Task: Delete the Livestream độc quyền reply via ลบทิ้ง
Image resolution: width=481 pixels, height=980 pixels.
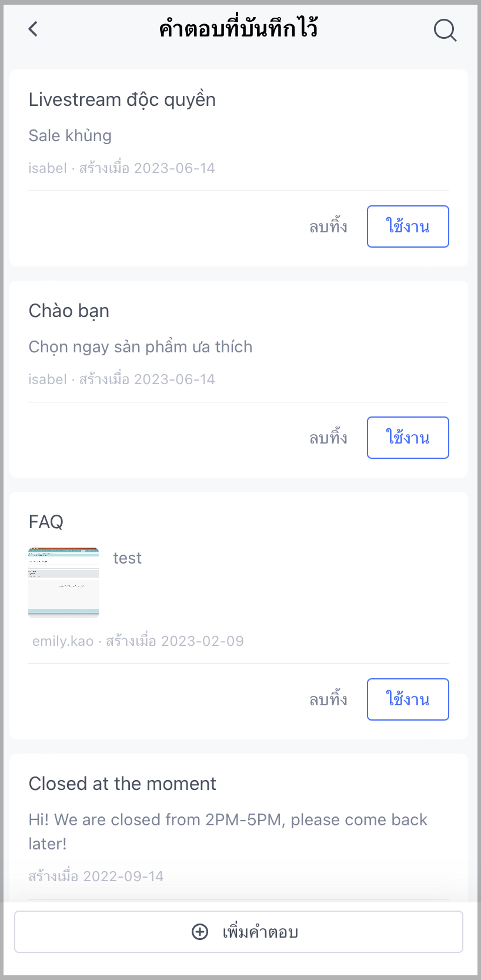Action: (328, 226)
